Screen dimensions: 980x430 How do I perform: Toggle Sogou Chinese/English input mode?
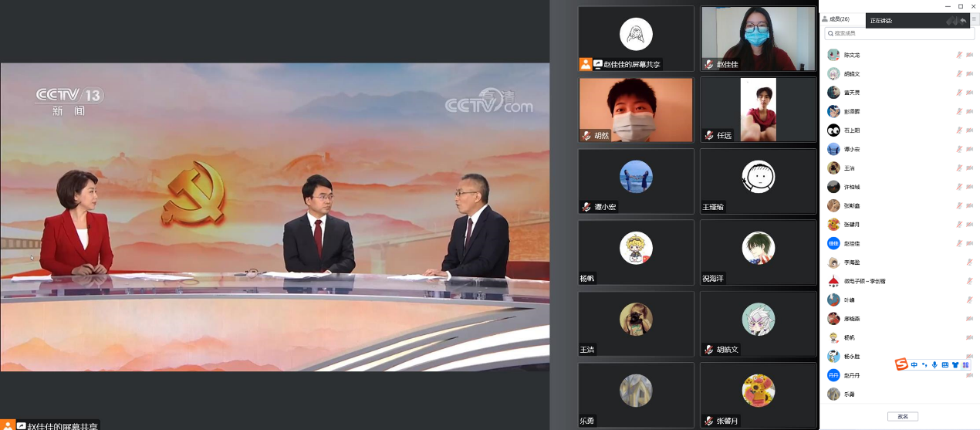pyautogui.click(x=914, y=364)
